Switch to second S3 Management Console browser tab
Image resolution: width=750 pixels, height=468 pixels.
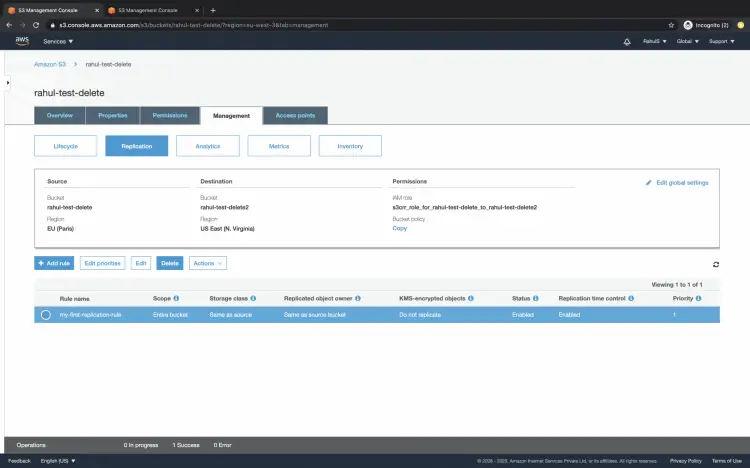[x=152, y=10]
